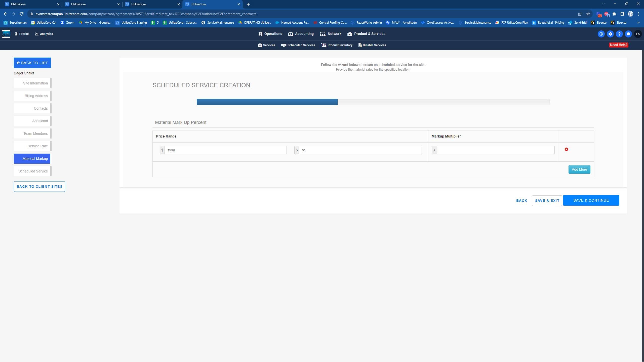Image resolution: width=644 pixels, height=362 pixels.
Task: Remove the price range row with red X icon
Action: (566, 149)
